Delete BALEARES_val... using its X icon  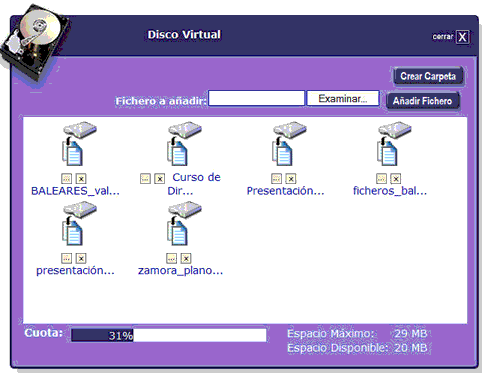click(81, 179)
